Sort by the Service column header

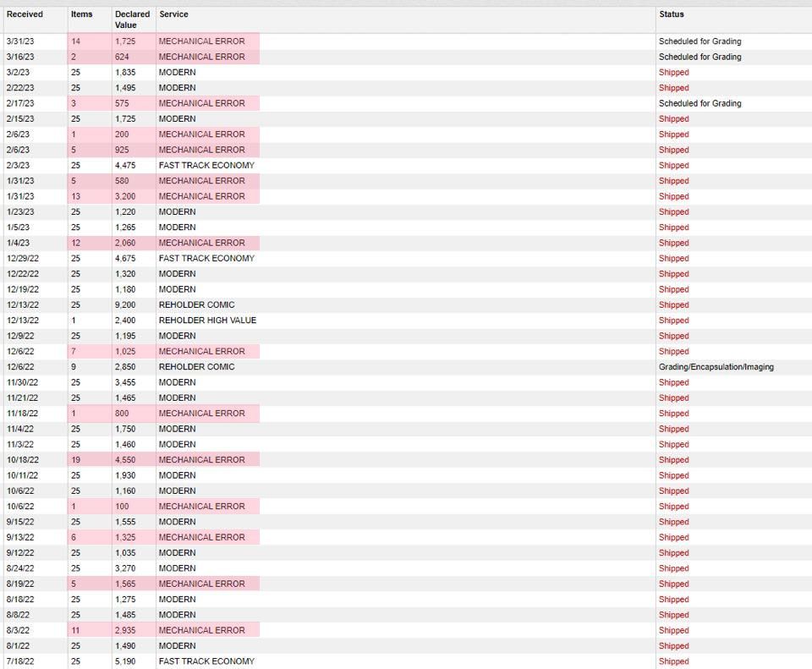click(x=173, y=14)
